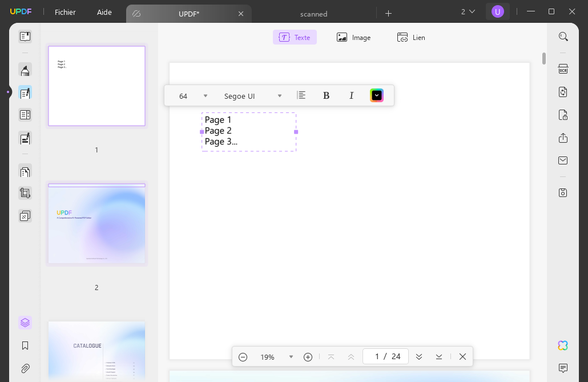Jump to the last page
The height and width of the screenshot is (382, 588).
click(439, 357)
